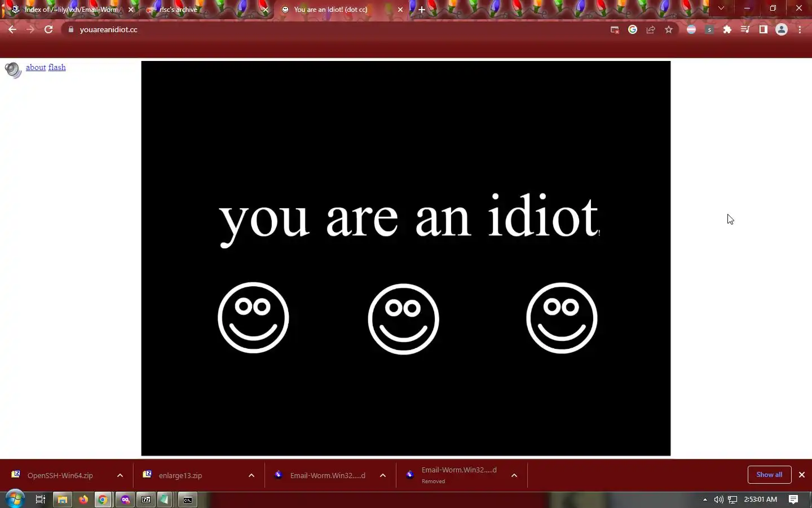This screenshot has height=508, width=812.
Task: Open Task View on the taskbar
Action: point(40,500)
